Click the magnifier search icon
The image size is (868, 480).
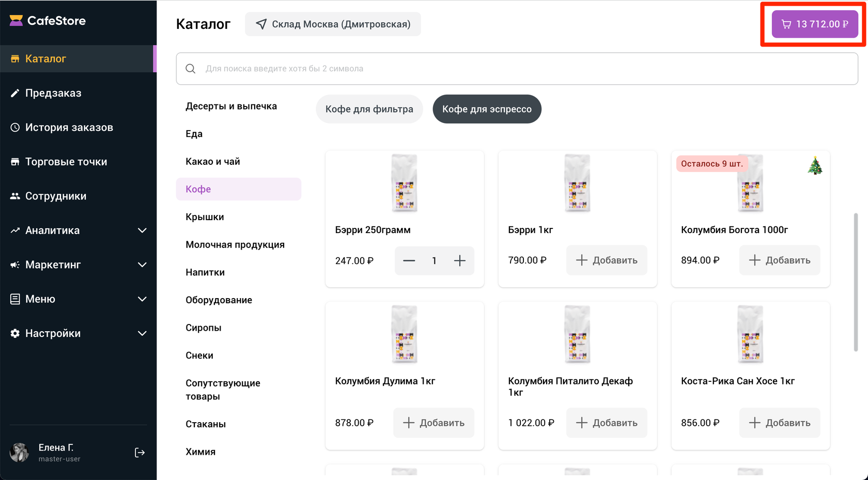[x=191, y=69]
